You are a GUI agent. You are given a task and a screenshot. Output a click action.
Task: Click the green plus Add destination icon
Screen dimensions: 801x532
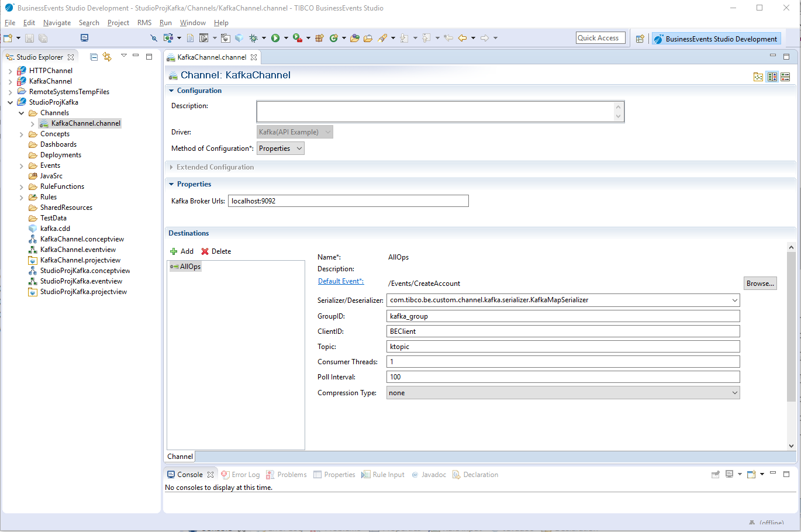point(174,251)
